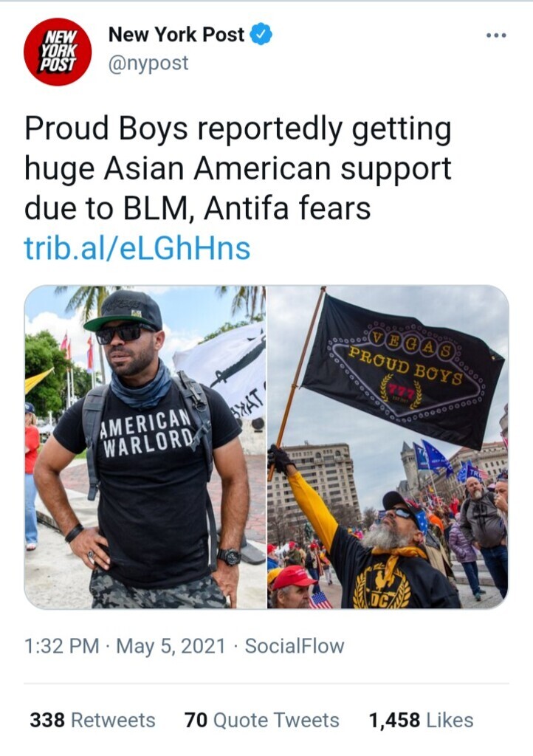
Task: Open the 338 Retweets list
Action: point(92,720)
